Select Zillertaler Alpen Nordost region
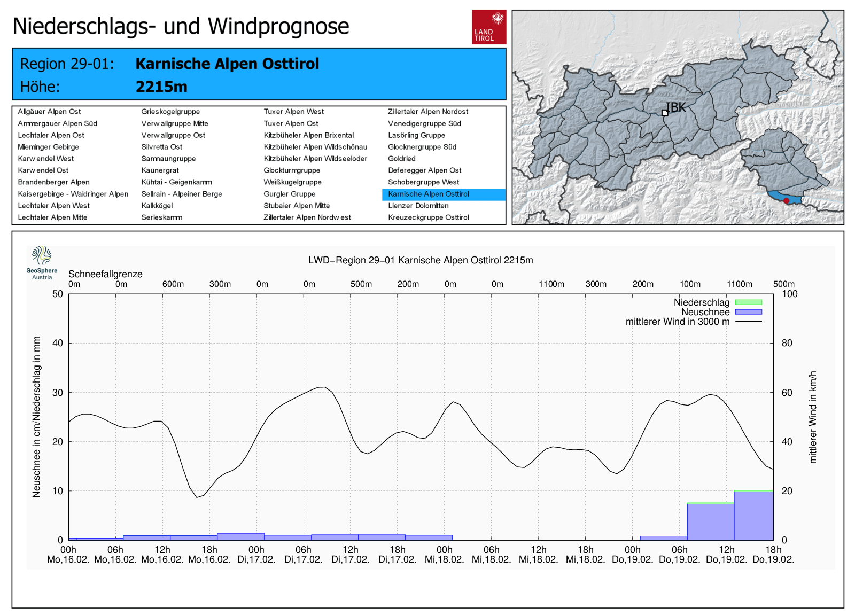This screenshot has height=616, width=855. click(x=428, y=112)
